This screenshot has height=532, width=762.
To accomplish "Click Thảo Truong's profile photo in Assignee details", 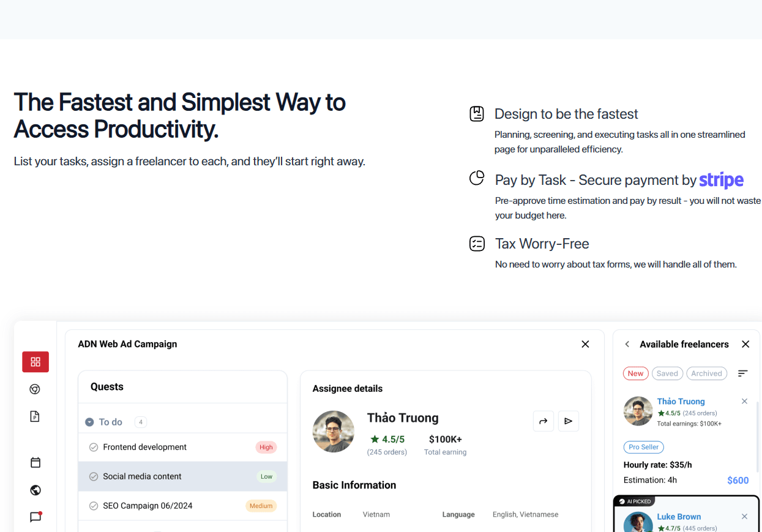I will [x=334, y=432].
